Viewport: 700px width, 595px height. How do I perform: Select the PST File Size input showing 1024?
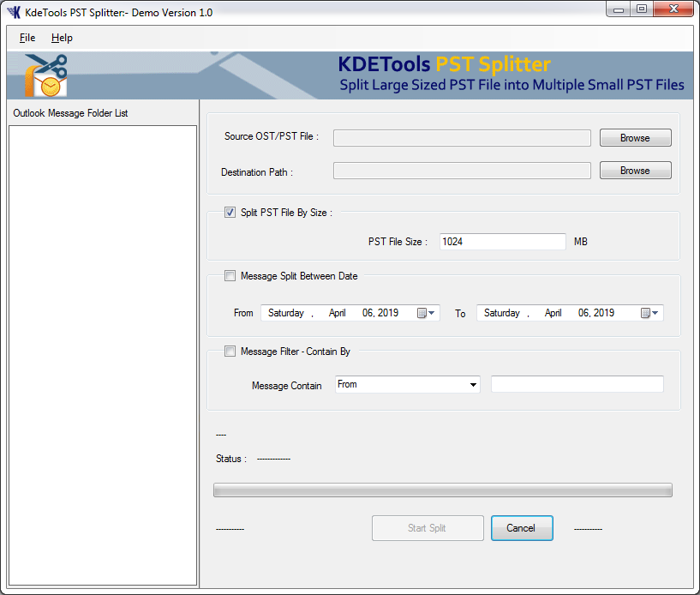(502, 241)
